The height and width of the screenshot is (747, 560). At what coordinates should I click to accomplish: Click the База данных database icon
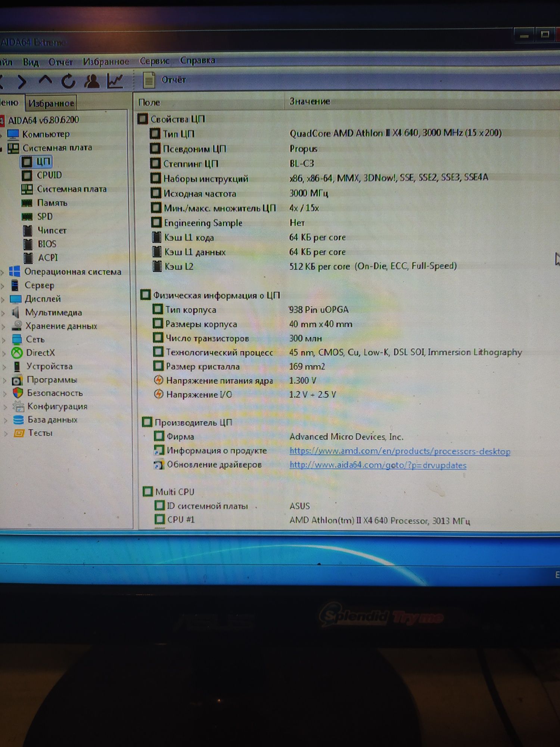tap(18, 420)
